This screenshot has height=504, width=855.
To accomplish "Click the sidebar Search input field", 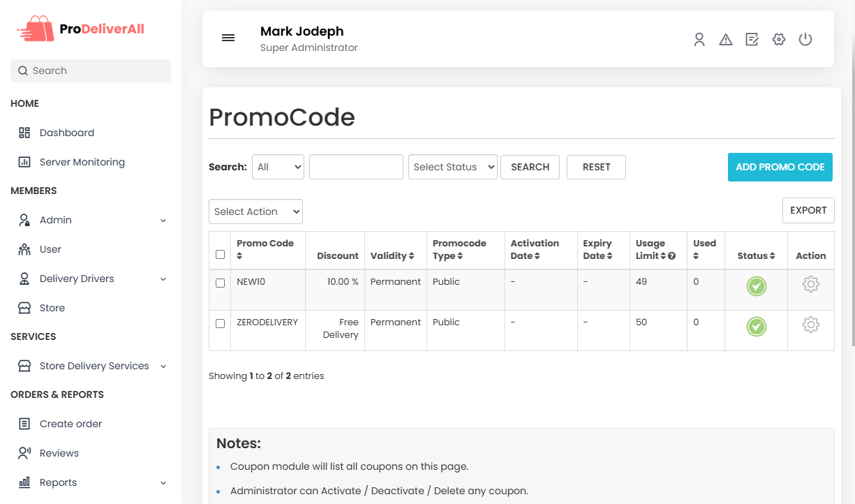I will [91, 71].
